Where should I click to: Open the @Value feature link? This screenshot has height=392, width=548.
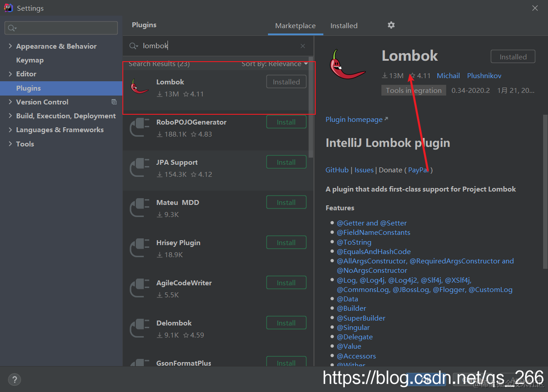[x=349, y=346]
